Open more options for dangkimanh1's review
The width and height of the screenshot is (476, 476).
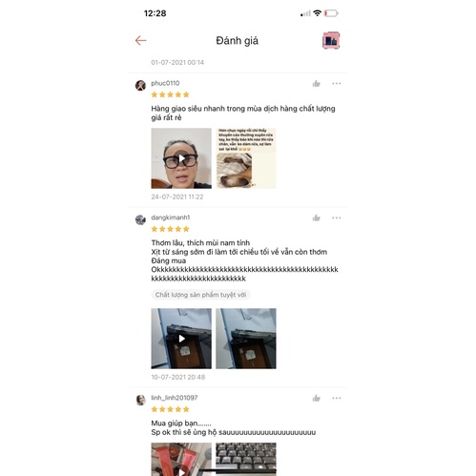pos(337,217)
